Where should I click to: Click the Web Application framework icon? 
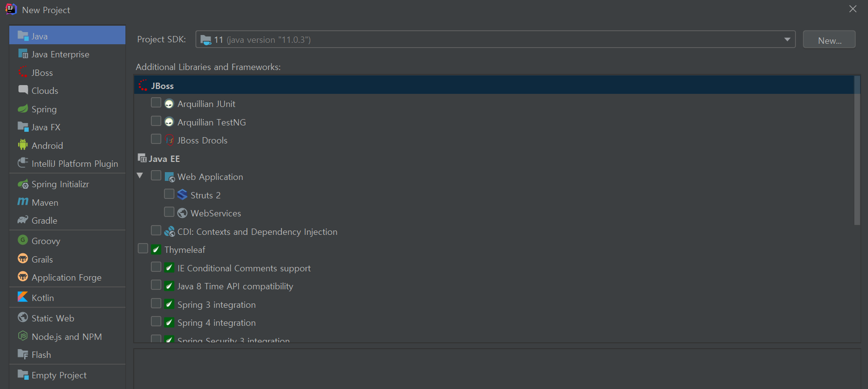pyautogui.click(x=169, y=177)
